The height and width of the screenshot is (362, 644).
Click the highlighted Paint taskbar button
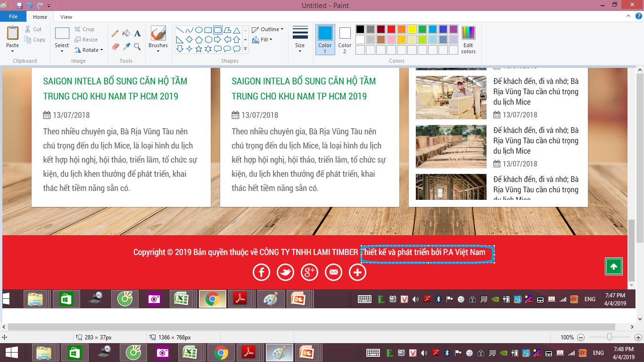[x=280, y=353]
